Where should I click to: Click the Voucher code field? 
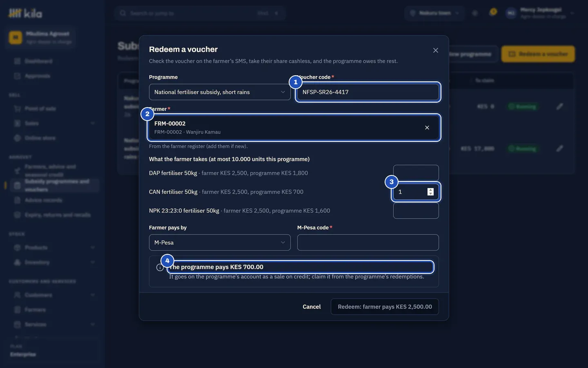[368, 92]
